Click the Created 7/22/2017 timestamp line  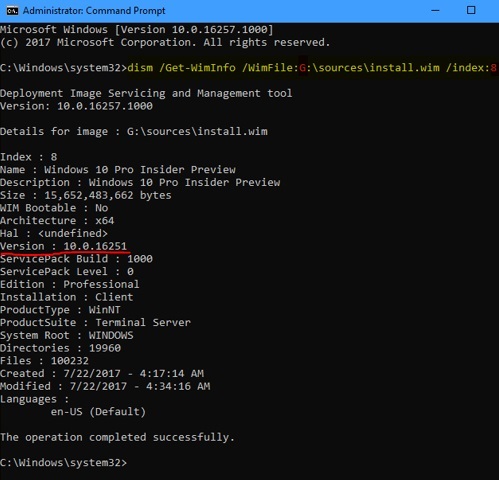click(102, 374)
